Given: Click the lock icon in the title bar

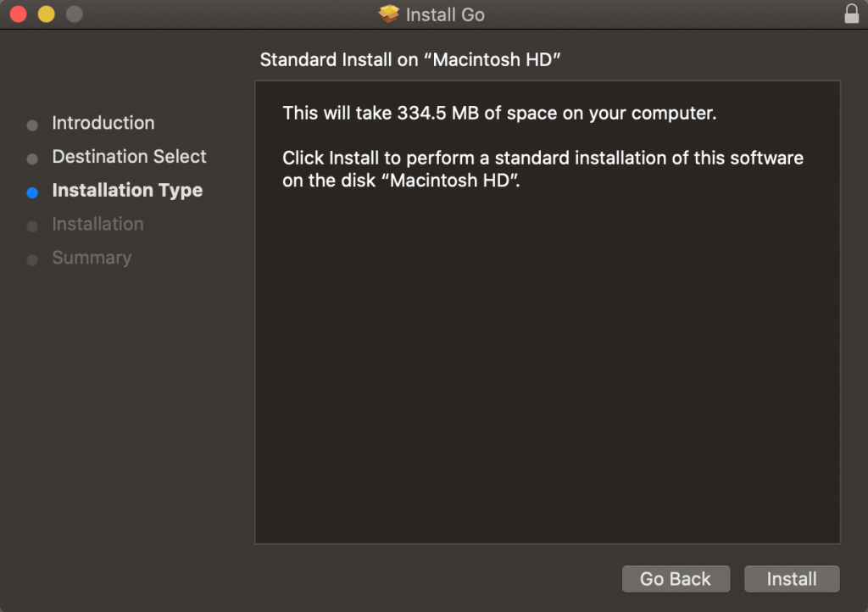Looking at the screenshot, I should point(850,14).
